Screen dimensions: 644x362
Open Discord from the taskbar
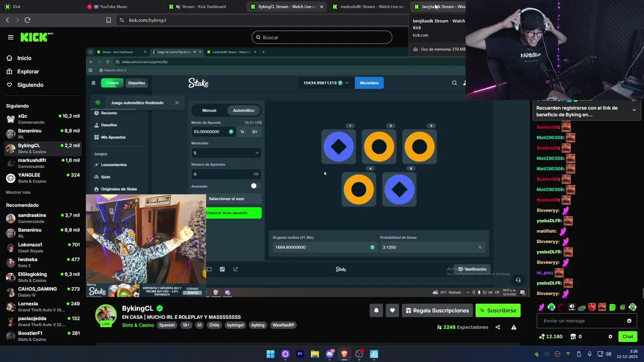pos(330,354)
